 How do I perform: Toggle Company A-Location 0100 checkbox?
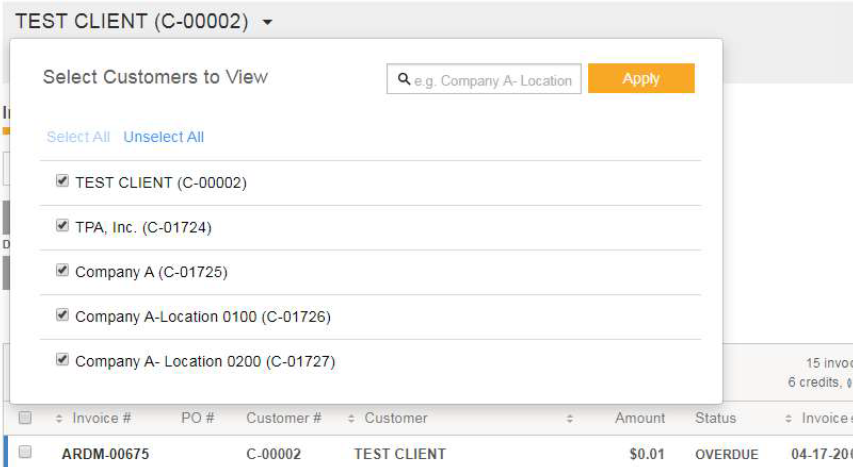(x=62, y=316)
